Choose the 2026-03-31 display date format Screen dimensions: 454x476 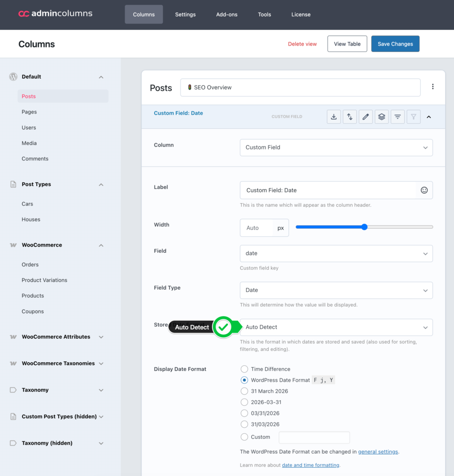coord(244,402)
